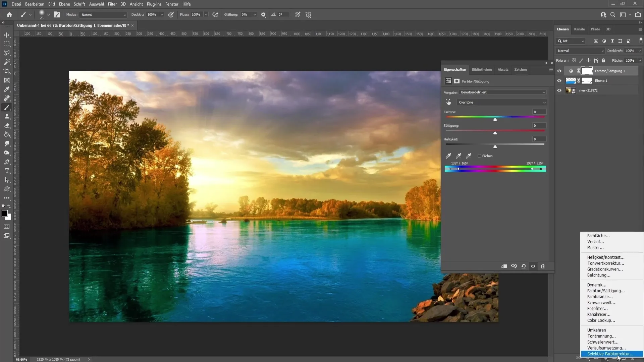
Task: Click Farbton/Sättigung menu entry
Action: coord(606,290)
